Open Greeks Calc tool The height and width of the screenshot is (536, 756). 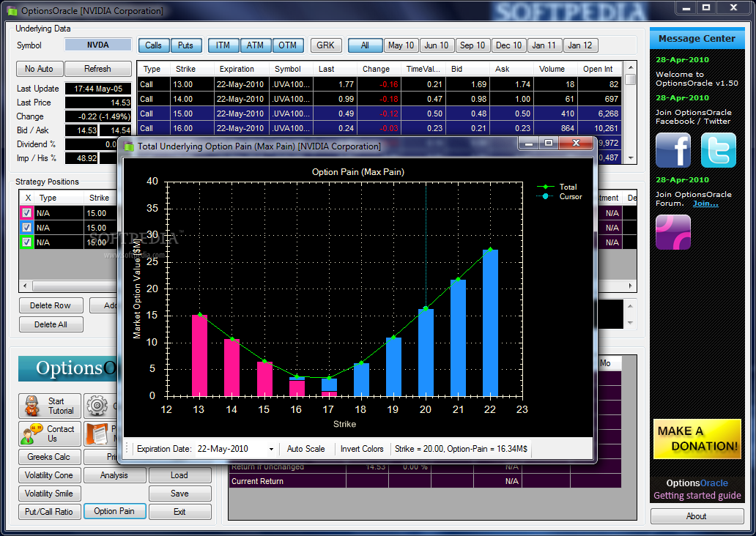pos(48,457)
